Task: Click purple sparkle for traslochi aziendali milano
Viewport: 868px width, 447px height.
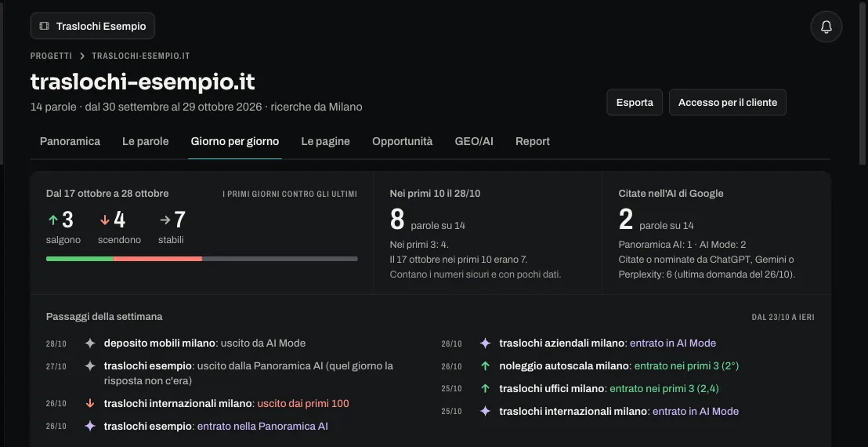Action: point(485,343)
